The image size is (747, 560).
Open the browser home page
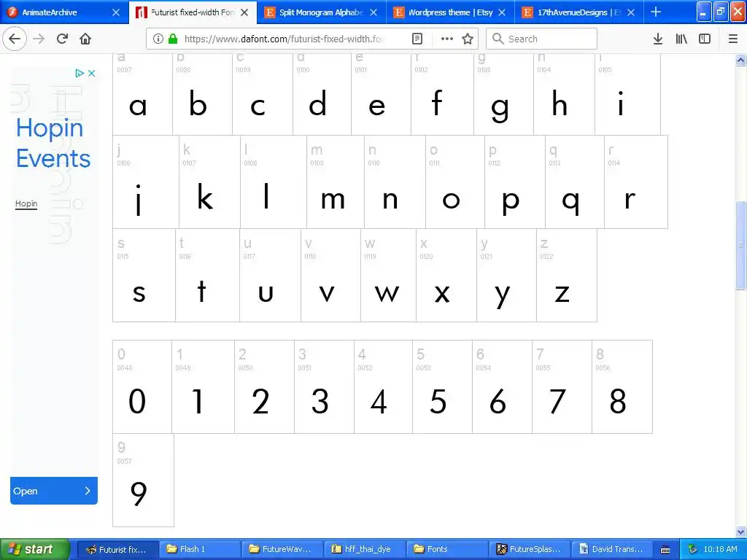pyautogui.click(x=85, y=39)
